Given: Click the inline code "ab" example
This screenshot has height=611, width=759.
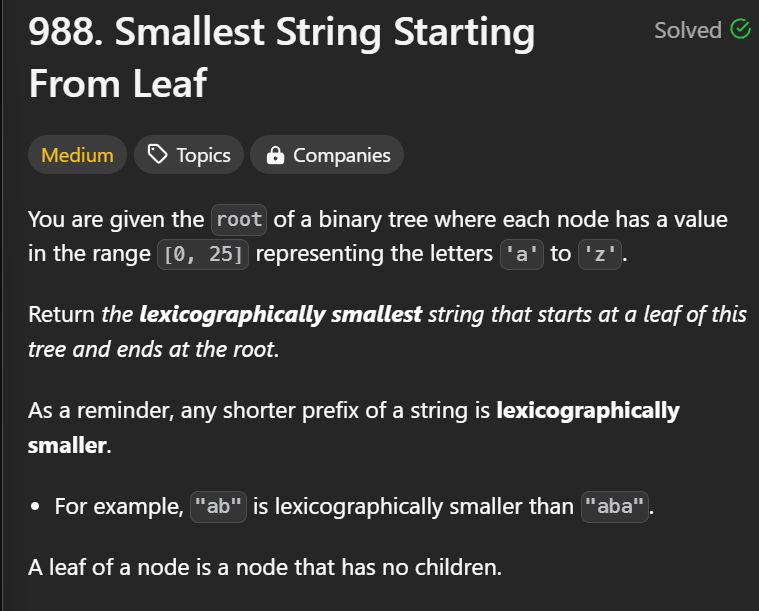Looking at the screenshot, I should pos(218,507).
